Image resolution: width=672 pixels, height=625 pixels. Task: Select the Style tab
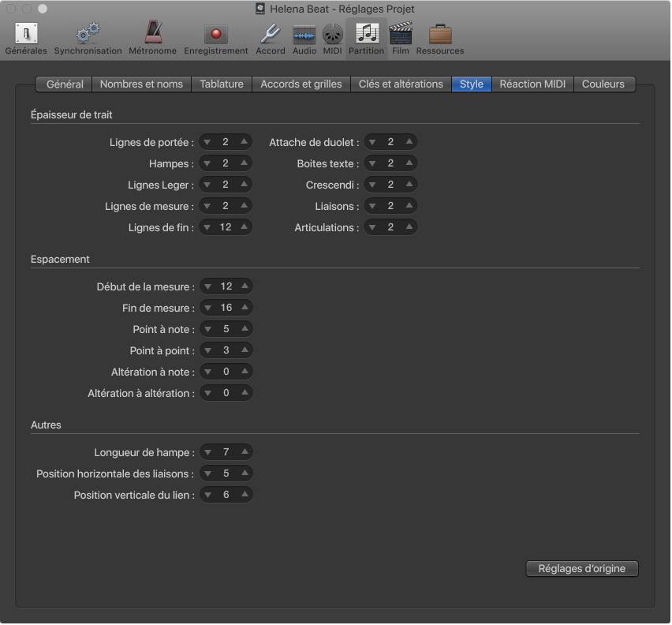pos(472,84)
